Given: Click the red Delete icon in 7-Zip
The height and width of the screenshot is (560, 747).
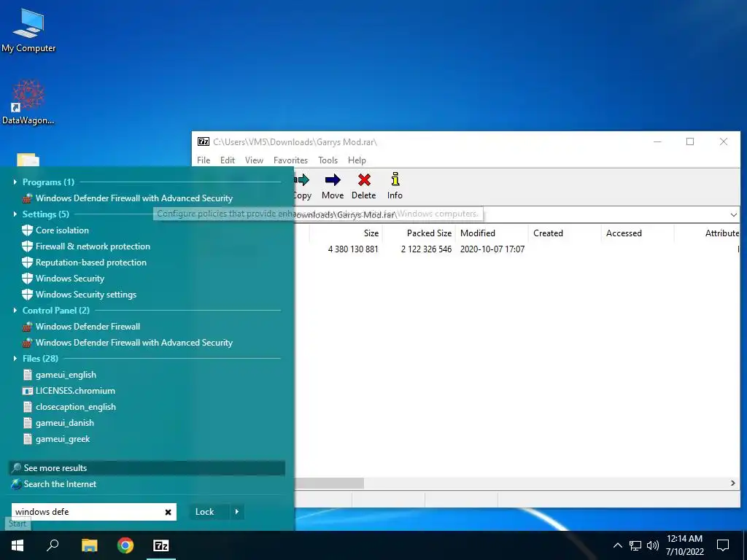Looking at the screenshot, I should pos(364,180).
